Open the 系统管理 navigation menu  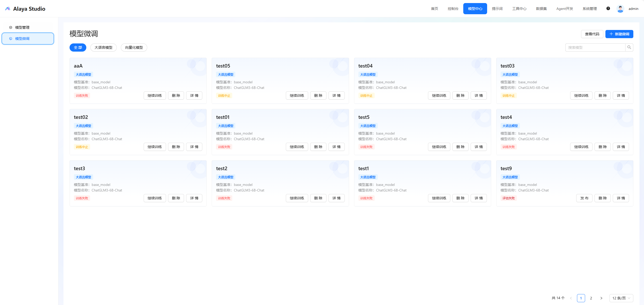[589, 9]
